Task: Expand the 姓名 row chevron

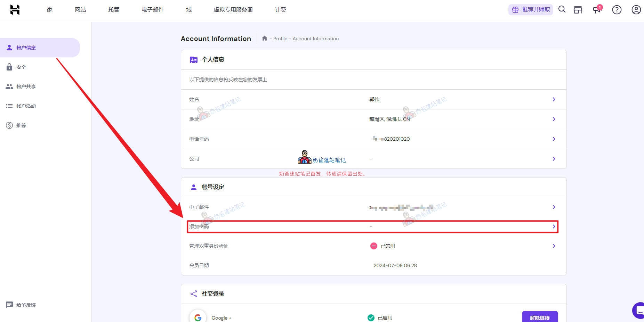Action: click(554, 99)
